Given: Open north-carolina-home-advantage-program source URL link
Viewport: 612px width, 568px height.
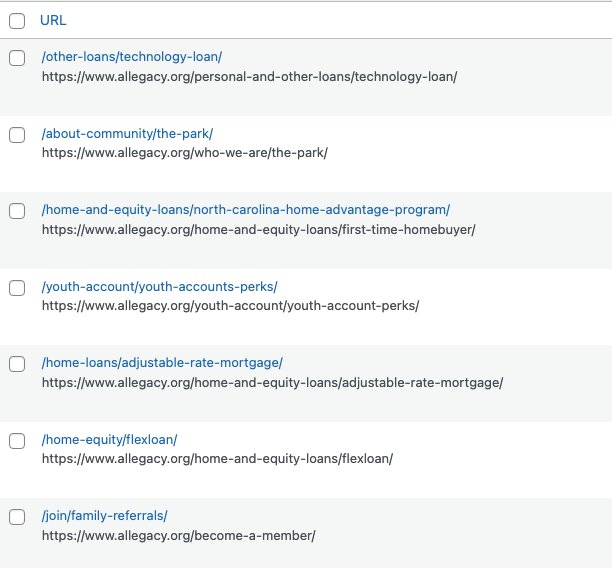Looking at the screenshot, I should pos(246,210).
